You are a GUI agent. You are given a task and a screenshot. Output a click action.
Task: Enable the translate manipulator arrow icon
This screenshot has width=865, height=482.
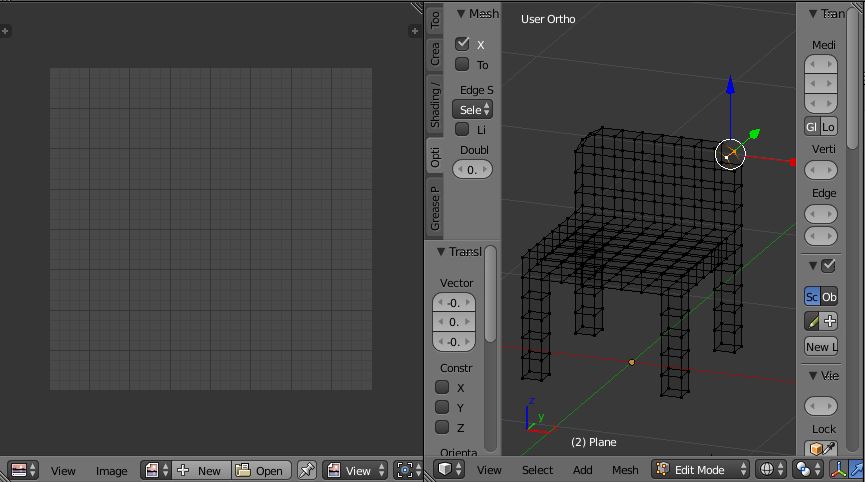[x=857, y=469]
